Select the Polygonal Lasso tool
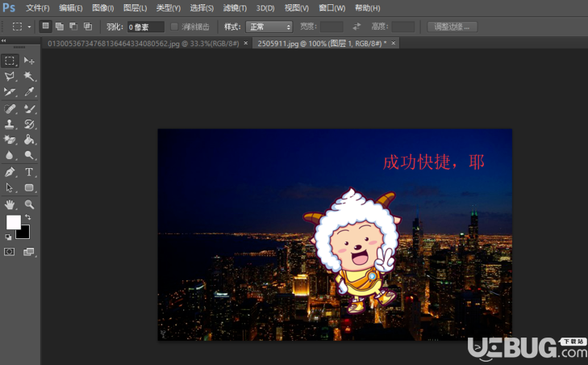This screenshot has height=365, width=588. 10,76
